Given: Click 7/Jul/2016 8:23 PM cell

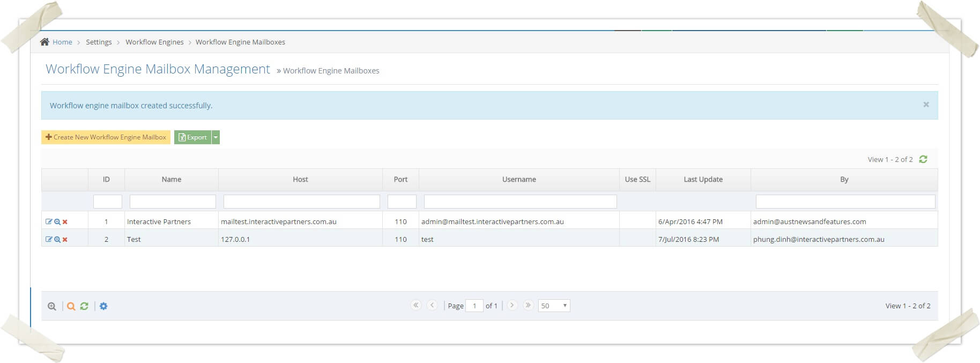Looking at the screenshot, I should (703, 239).
